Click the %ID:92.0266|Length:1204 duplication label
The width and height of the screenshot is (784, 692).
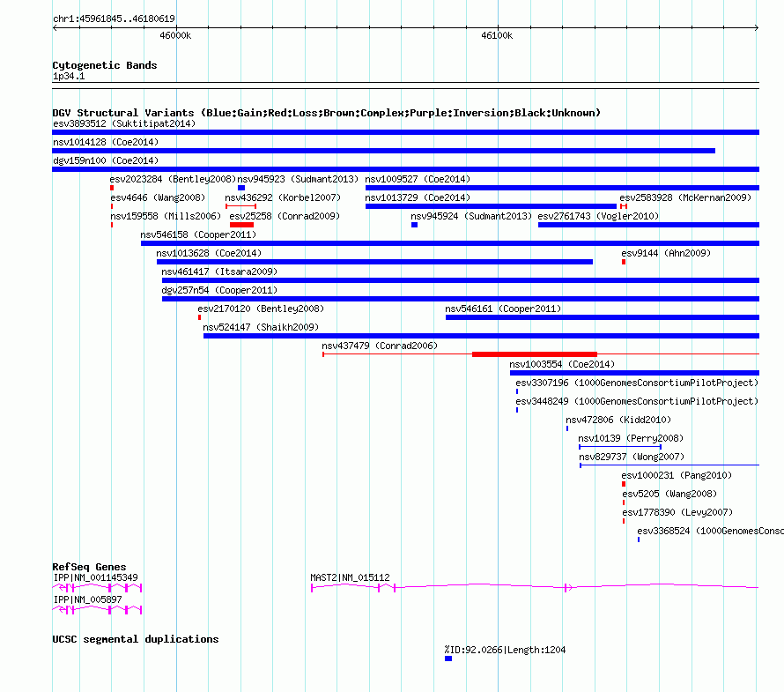point(505,650)
